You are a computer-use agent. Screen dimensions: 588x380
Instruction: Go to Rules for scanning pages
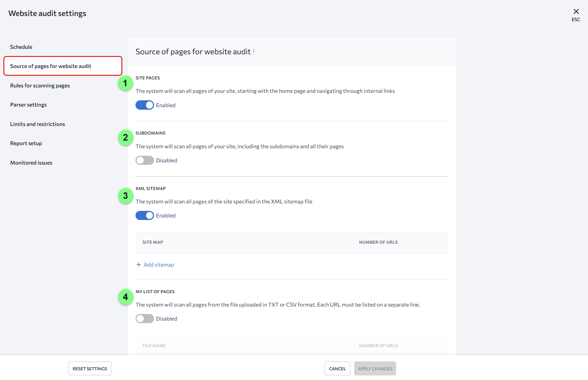point(40,85)
